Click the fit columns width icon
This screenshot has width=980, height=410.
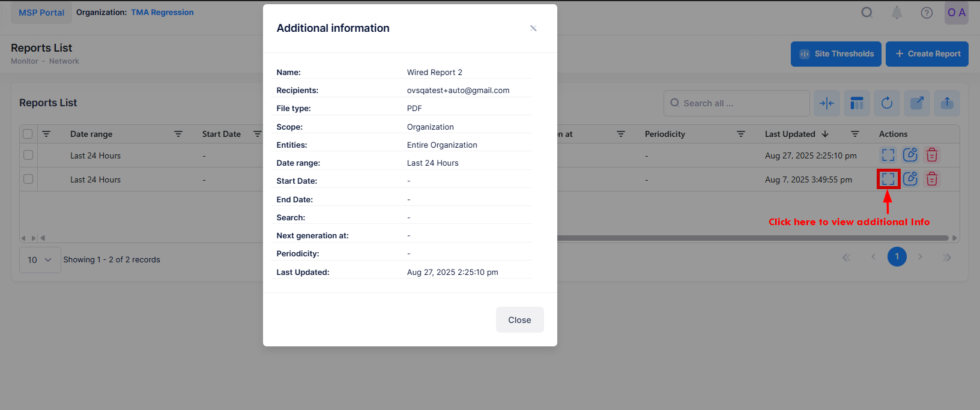(827, 103)
